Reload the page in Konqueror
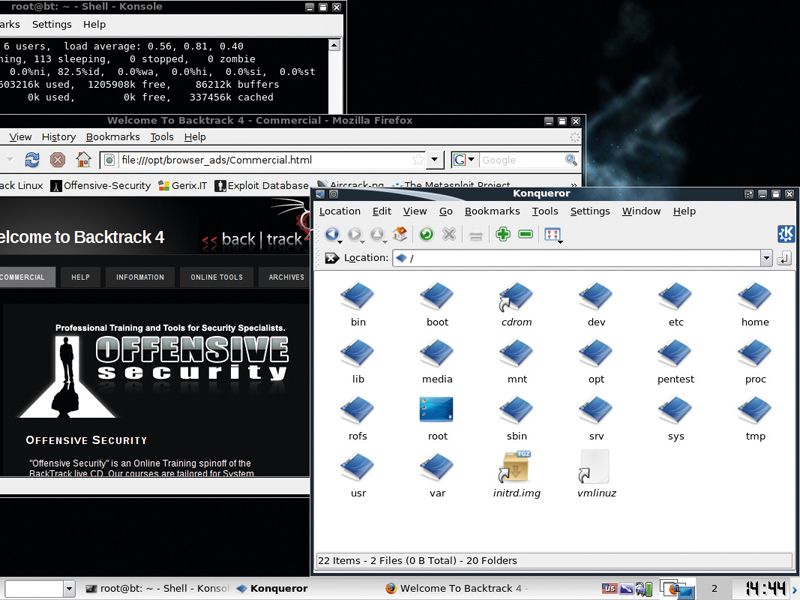Viewport: 800px width, 600px height. tap(425, 234)
